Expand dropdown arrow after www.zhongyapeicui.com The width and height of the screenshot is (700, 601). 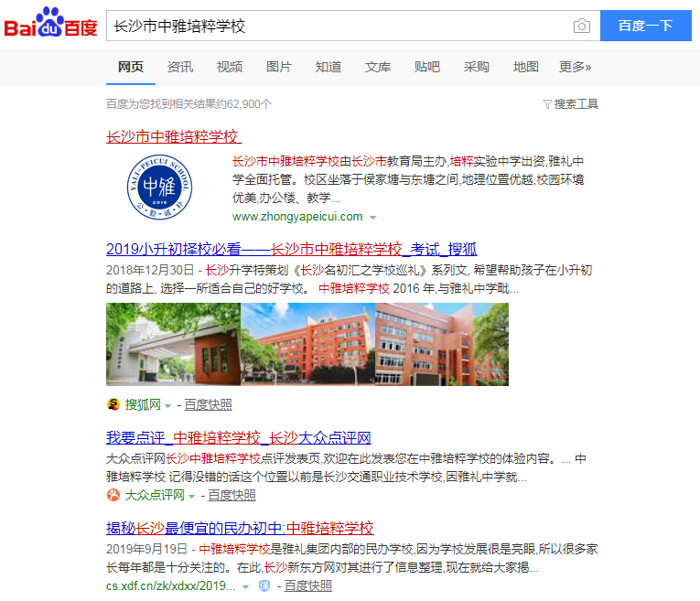(372, 218)
